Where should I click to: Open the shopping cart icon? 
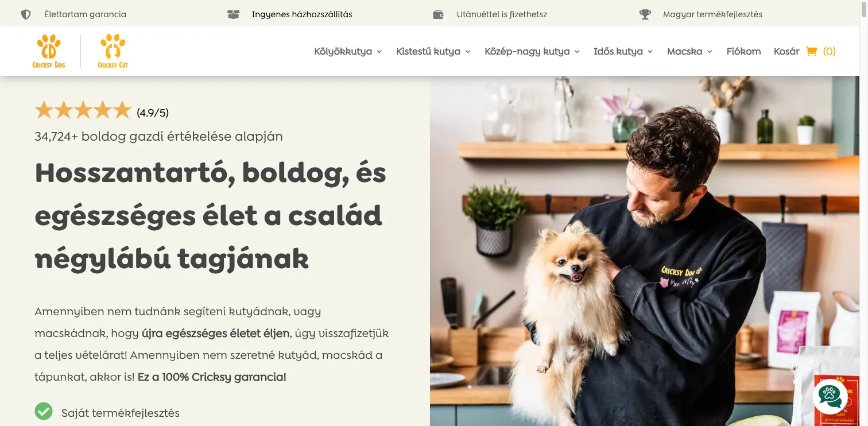click(x=811, y=51)
